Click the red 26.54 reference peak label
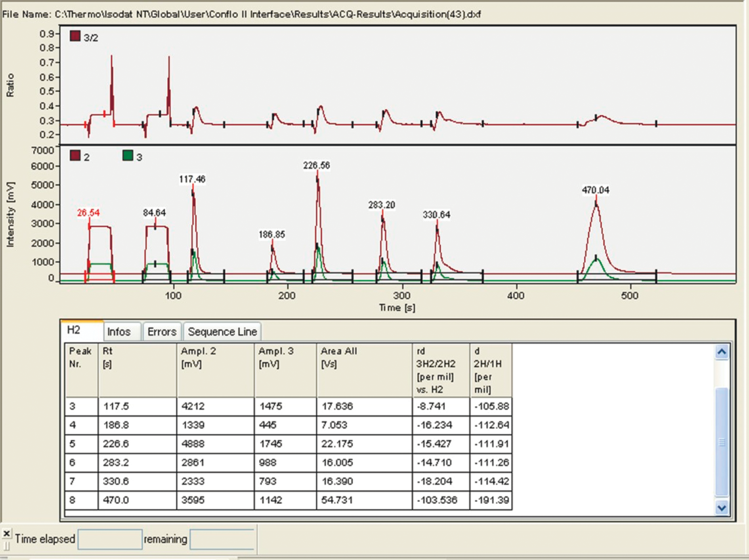This screenshot has height=560, width=749. (88, 213)
